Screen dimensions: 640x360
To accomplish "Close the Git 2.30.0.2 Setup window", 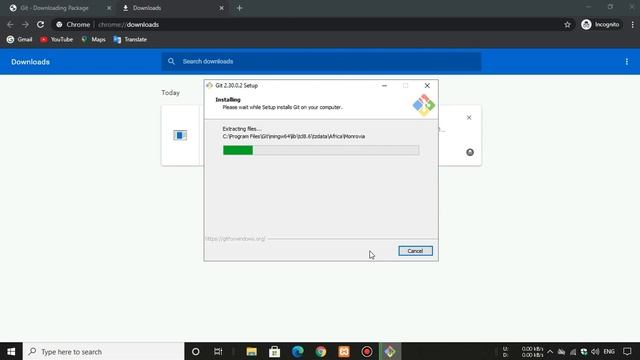I will (427, 85).
